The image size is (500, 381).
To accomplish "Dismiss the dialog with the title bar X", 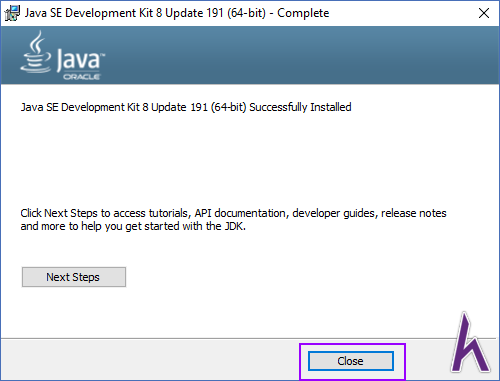I will pos(484,13).
